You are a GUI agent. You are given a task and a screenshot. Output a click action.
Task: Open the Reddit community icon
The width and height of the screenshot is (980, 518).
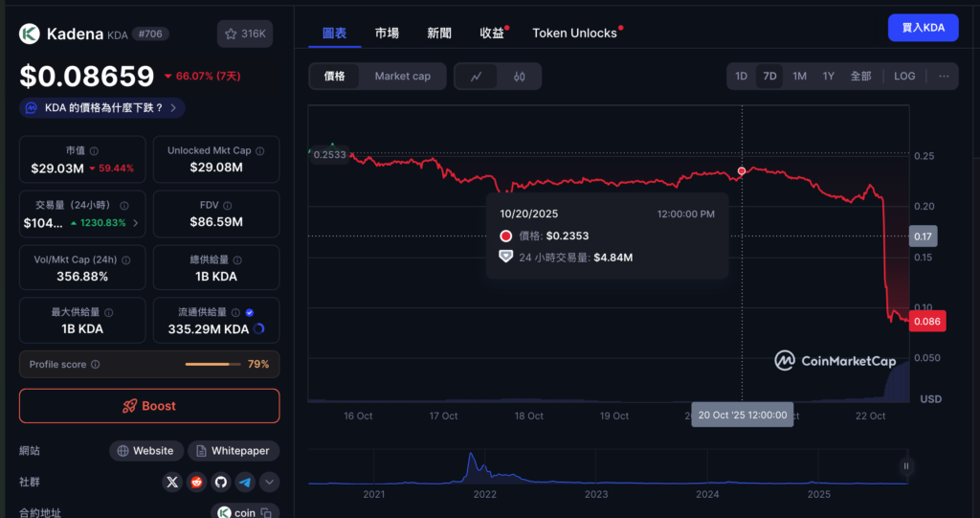point(197,483)
